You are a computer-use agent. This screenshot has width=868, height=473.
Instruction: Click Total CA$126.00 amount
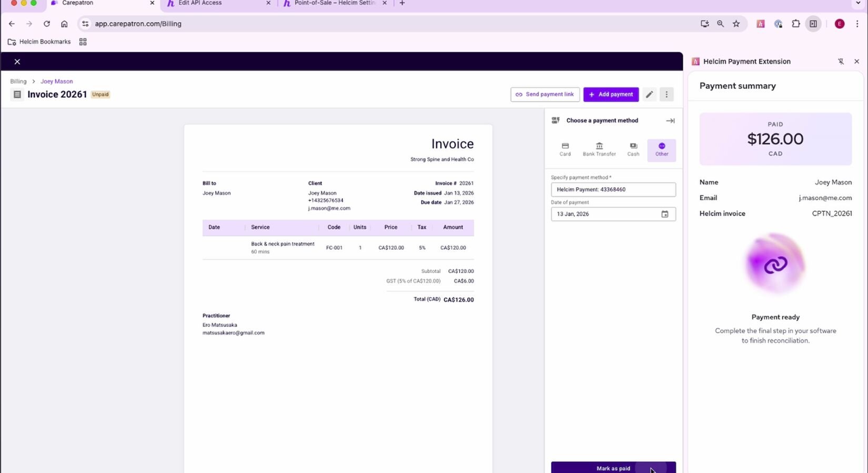[x=459, y=300]
